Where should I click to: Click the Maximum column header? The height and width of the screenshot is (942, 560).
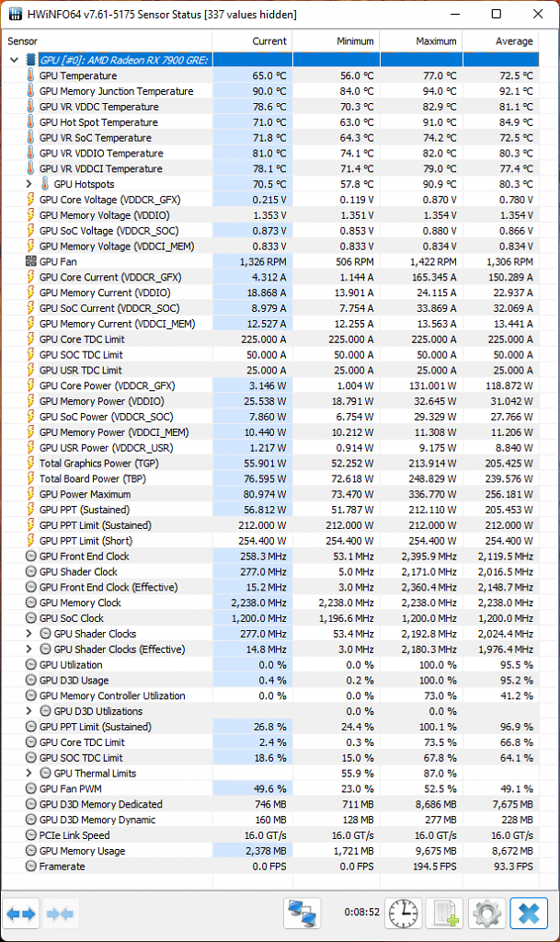coord(421,40)
